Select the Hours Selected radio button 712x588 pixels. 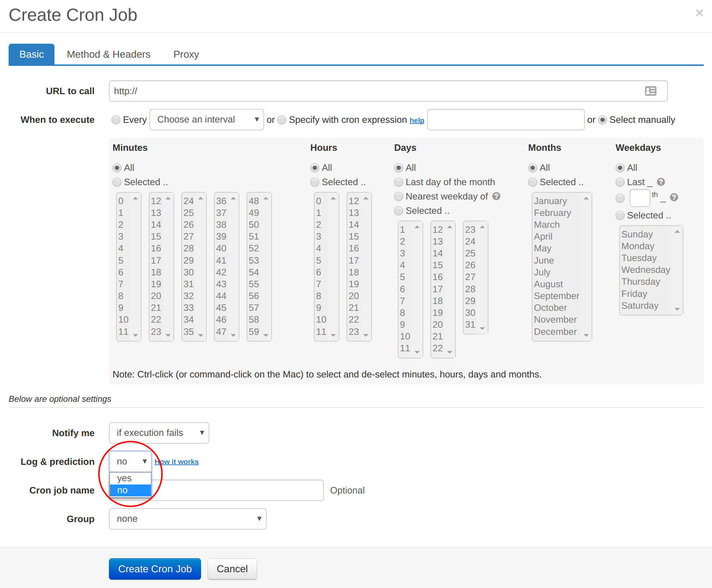point(315,182)
